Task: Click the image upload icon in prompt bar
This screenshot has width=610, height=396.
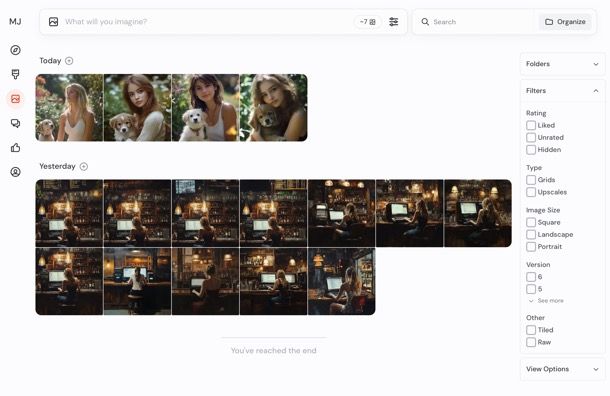Action: coord(53,22)
